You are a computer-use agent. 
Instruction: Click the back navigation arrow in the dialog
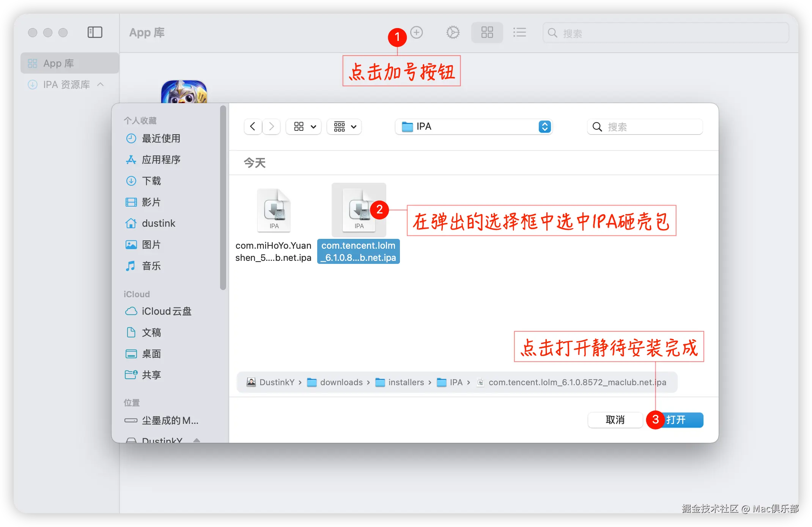[x=253, y=126]
